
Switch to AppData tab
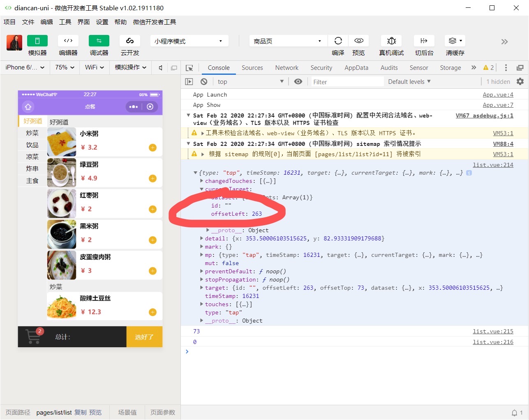coord(356,68)
